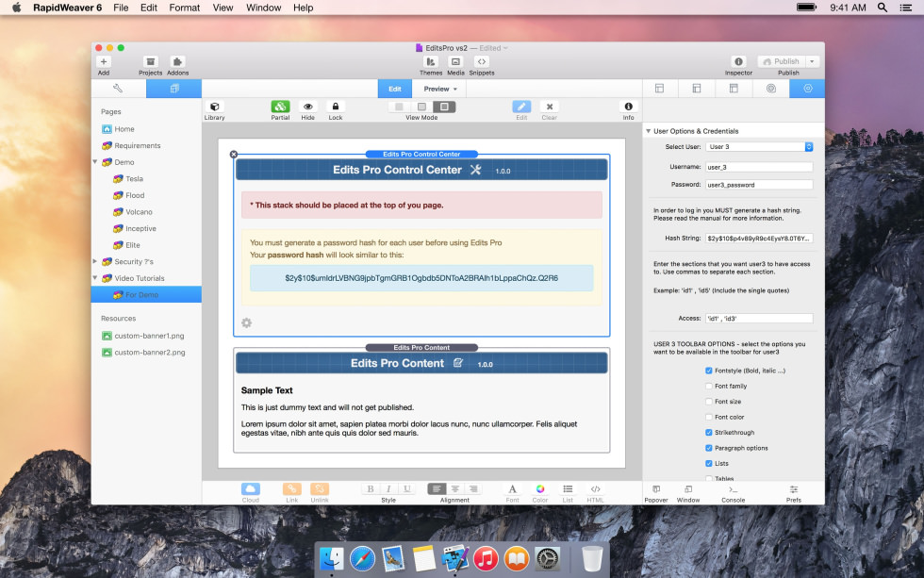Select the Home page
This screenshot has height=578, width=924.
point(124,129)
